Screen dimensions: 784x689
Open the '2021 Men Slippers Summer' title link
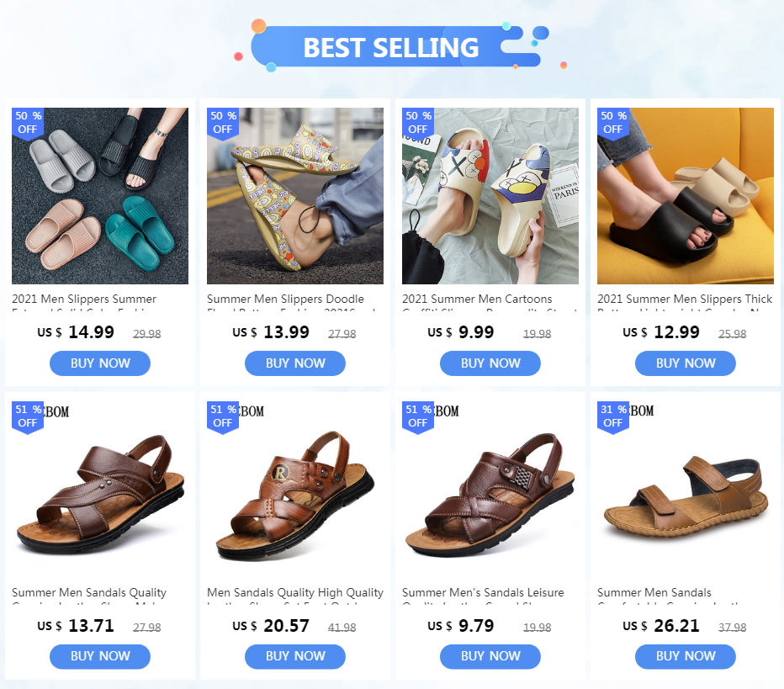click(84, 299)
